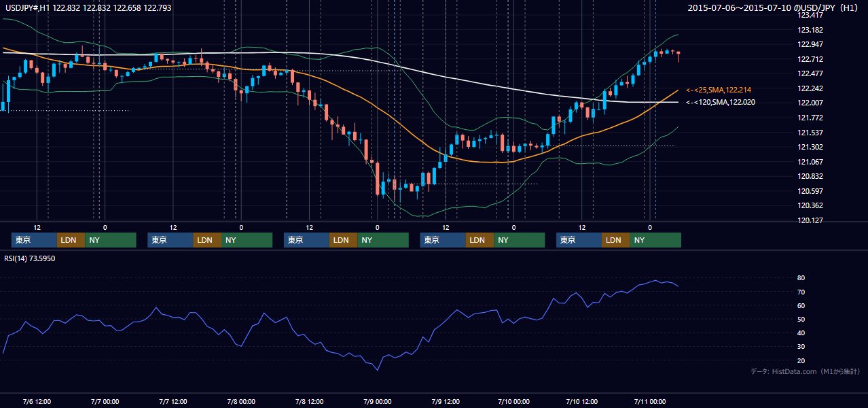Click price axis value 120.127
Screen dimensions: 868x408
(x=810, y=220)
